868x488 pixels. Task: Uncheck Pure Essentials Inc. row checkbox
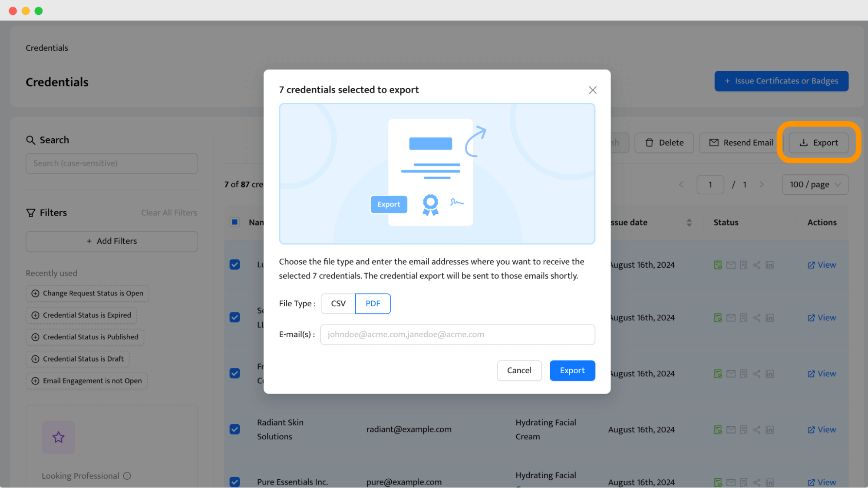point(234,482)
